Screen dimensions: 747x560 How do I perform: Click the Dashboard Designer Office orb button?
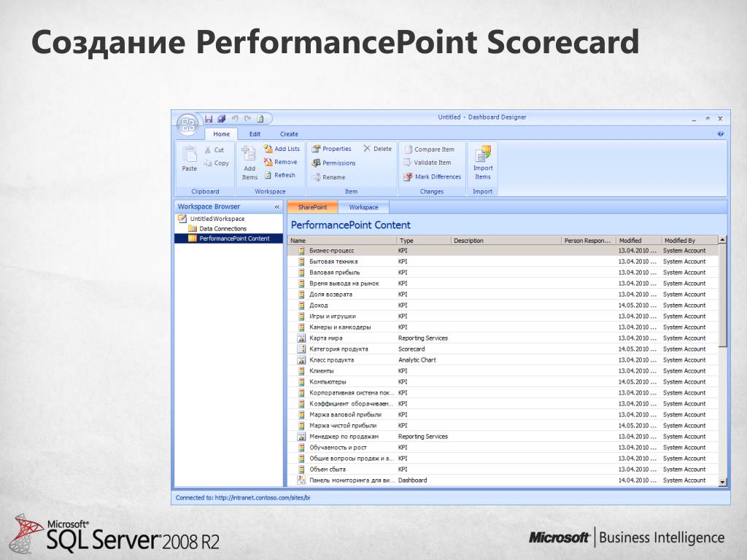coord(187,125)
